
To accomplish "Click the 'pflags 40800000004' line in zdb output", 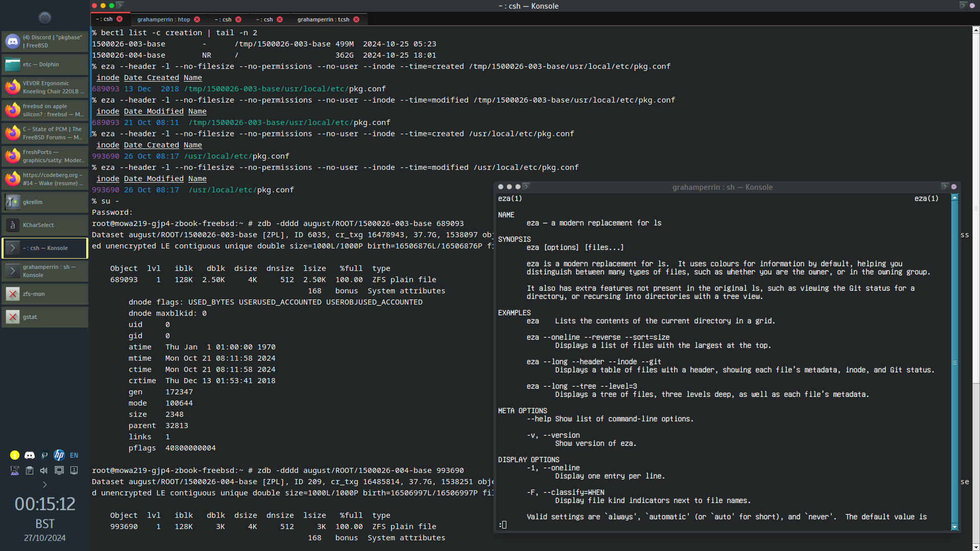I will point(172,448).
